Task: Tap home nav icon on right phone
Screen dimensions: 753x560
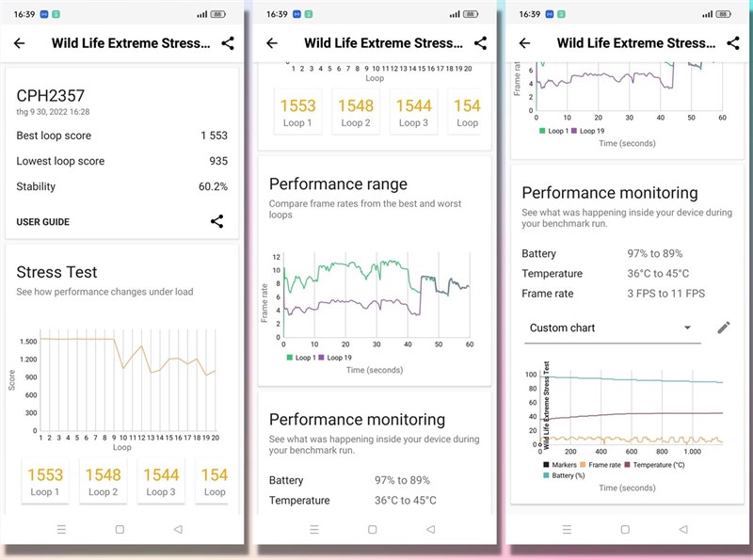Action: tap(625, 529)
